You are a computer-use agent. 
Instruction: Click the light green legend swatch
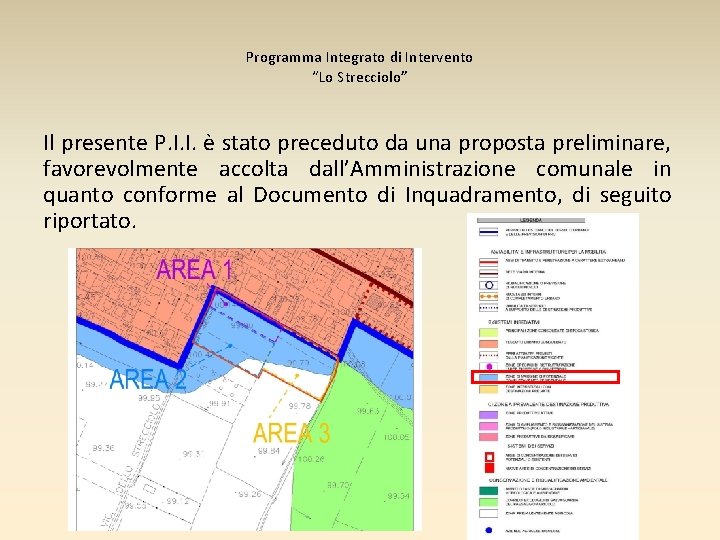pos(489,502)
